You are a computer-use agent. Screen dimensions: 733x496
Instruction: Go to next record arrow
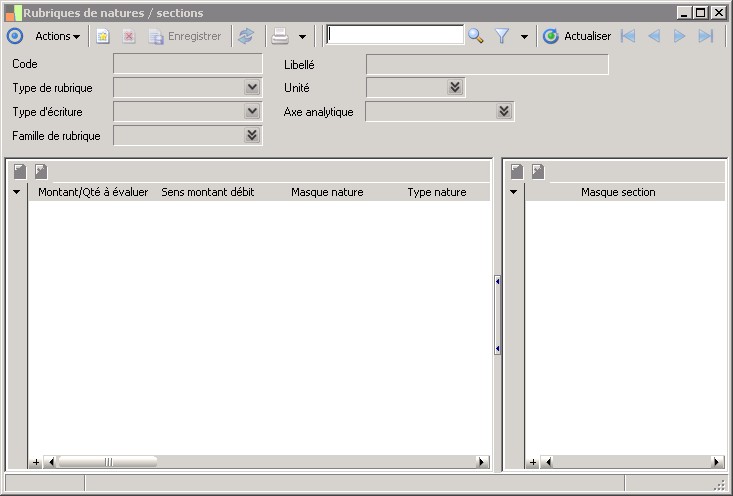679,36
